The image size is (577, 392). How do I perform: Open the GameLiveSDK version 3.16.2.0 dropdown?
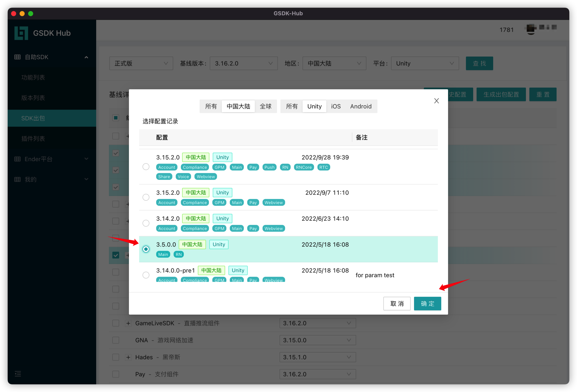(318, 323)
